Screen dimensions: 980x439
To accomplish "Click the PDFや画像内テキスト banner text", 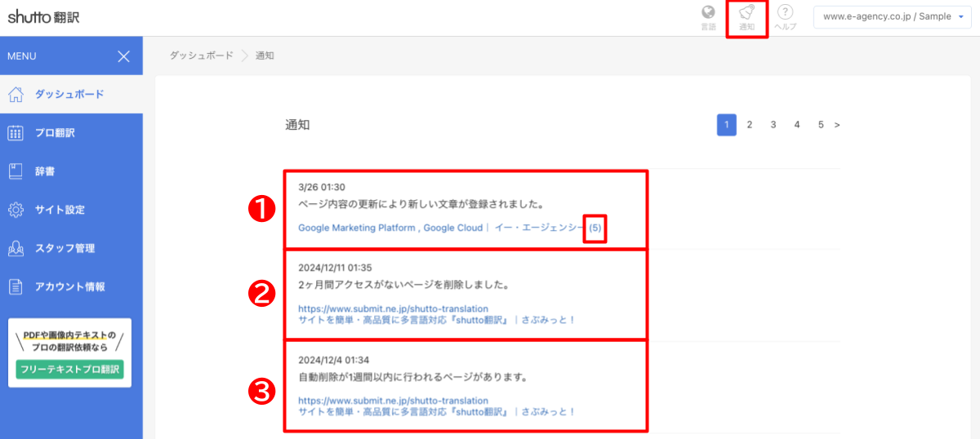I will pyautogui.click(x=69, y=341).
